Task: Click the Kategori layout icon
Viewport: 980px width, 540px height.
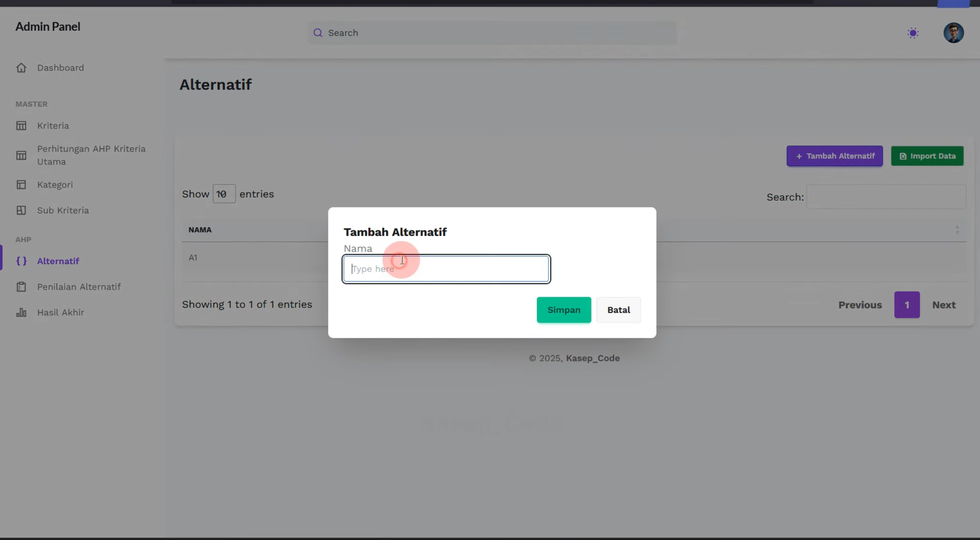Action: click(x=21, y=184)
